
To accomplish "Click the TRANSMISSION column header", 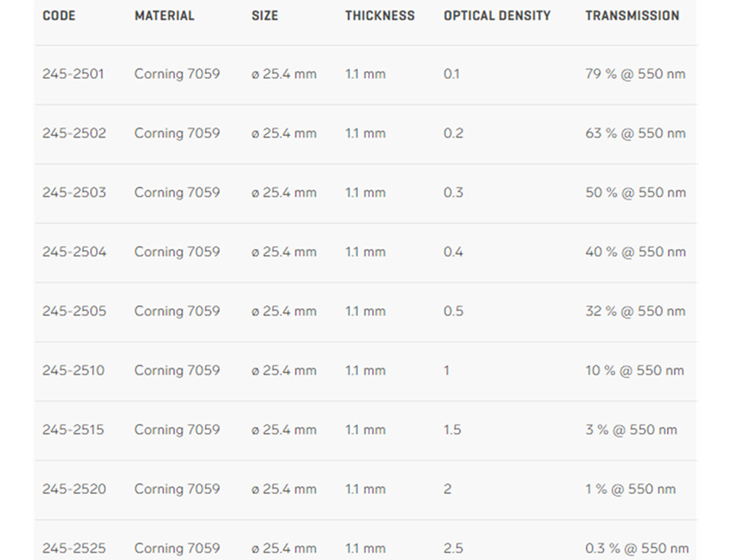I will click(x=632, y=15).
